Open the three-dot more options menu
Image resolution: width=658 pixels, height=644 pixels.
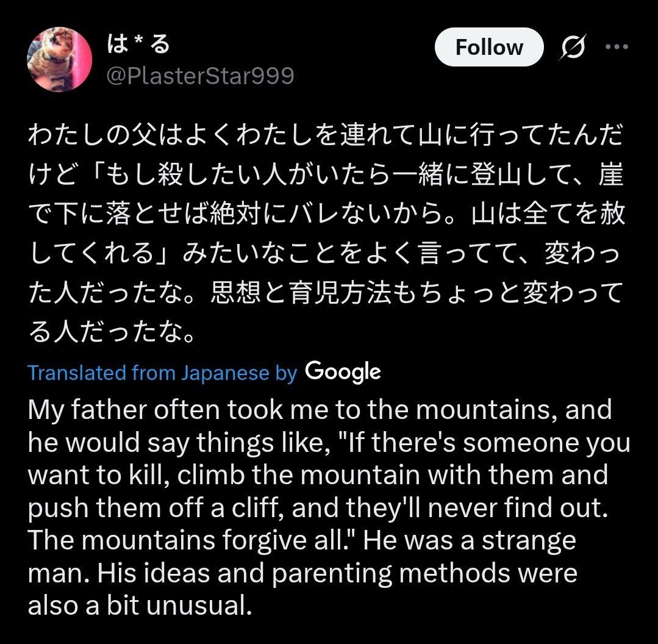tap(616, 47)
